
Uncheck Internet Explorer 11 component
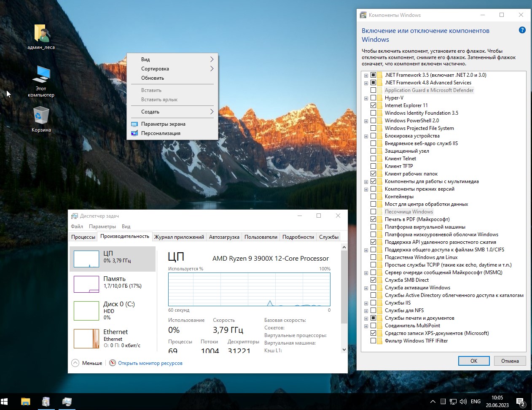373,105
